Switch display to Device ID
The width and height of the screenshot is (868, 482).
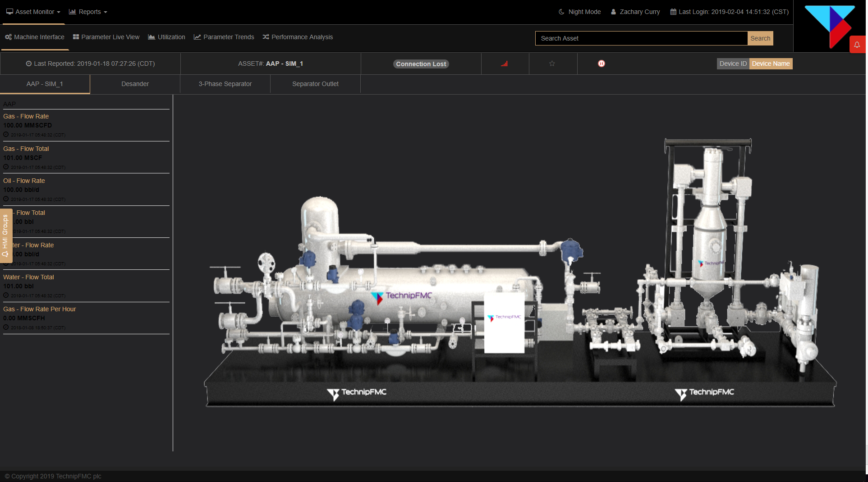coord(733,64)
